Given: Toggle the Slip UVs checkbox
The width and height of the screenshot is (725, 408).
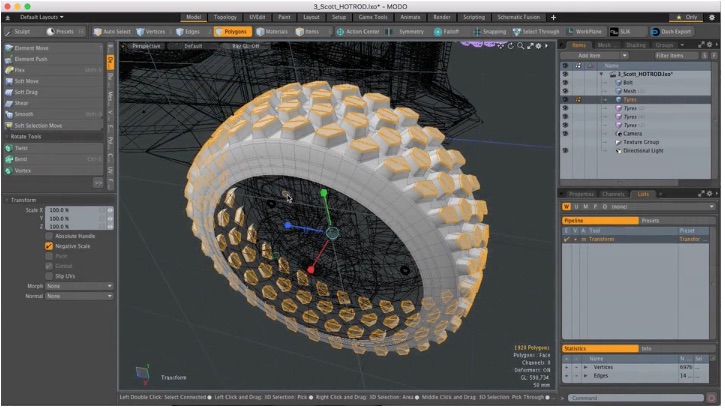Looking at the screenshot, I should (x=49, y=277).
